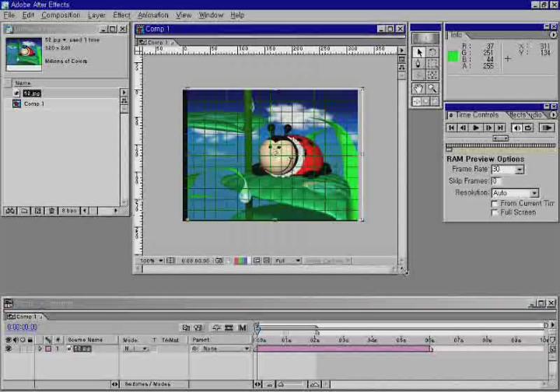Open the 100% magnification dropdown
This screenshot has width=560, height=392.
click(x=151, y=261)
